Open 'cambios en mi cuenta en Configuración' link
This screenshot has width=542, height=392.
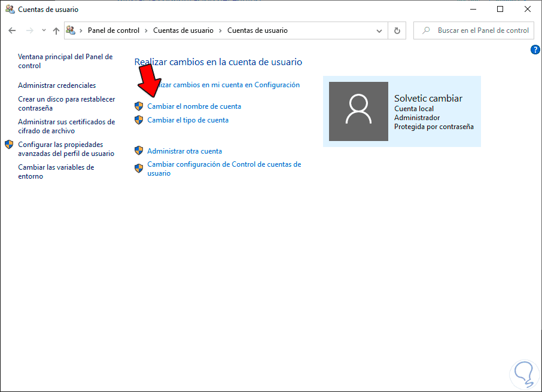click(230, 85)
